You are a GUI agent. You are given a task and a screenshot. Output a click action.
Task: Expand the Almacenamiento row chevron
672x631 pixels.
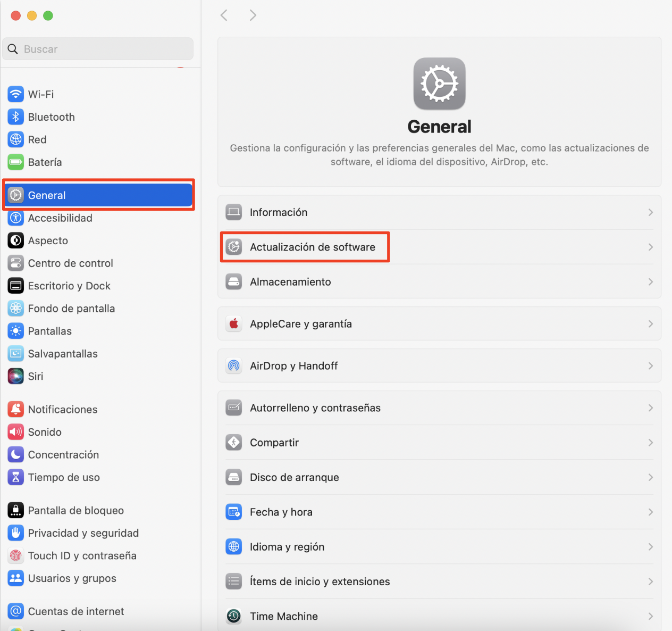(x=651, y=282)
